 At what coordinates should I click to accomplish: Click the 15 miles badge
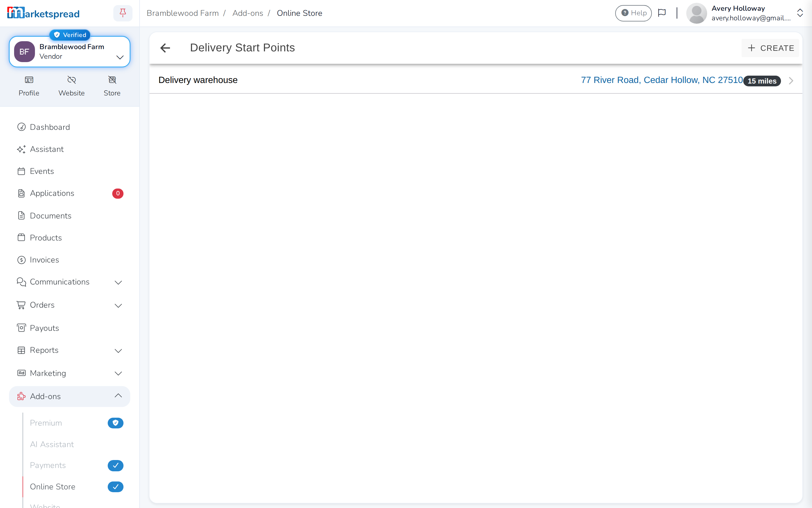tap(762, 81)
